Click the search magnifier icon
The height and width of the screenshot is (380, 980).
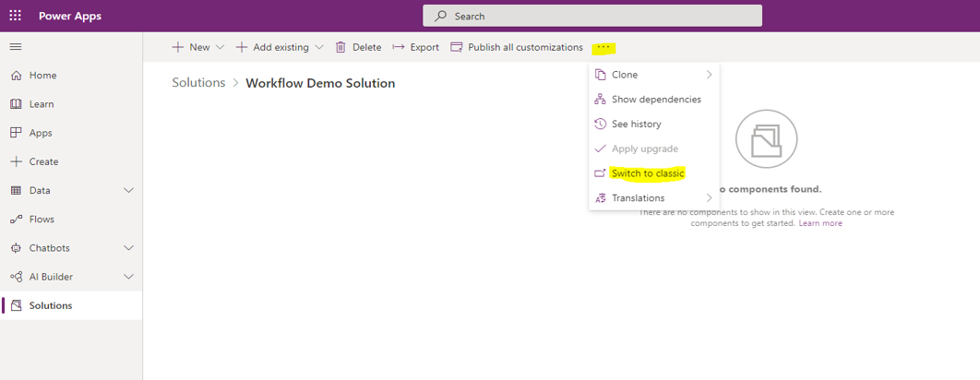441,17
